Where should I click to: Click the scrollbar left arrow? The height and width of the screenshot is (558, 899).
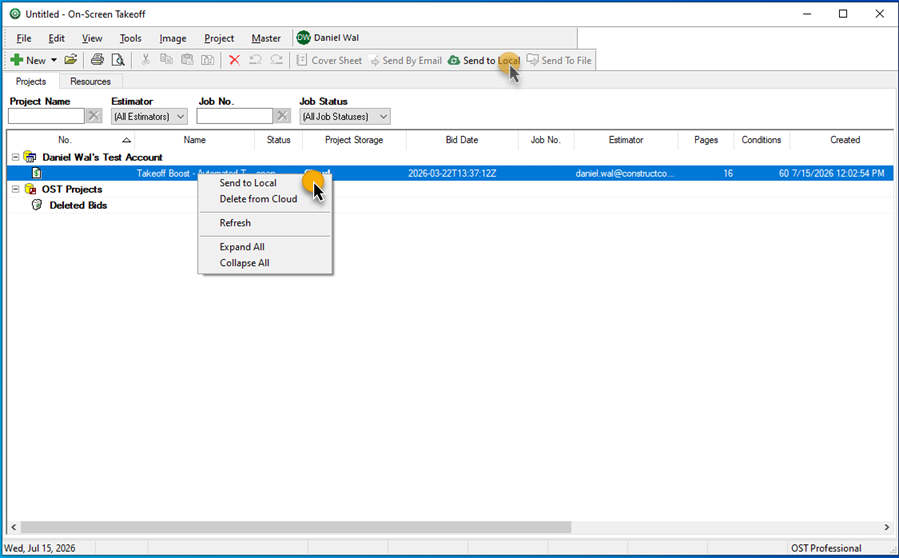13,527
